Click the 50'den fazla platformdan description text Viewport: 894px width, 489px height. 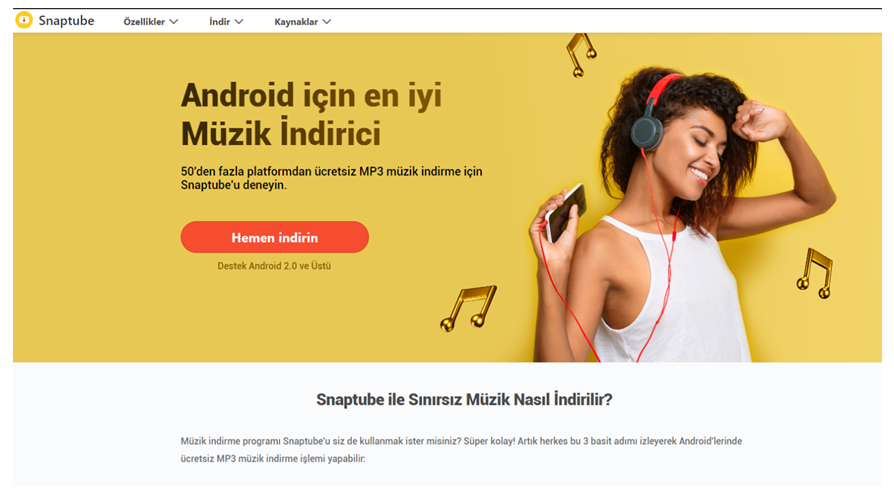click(331, 178)
